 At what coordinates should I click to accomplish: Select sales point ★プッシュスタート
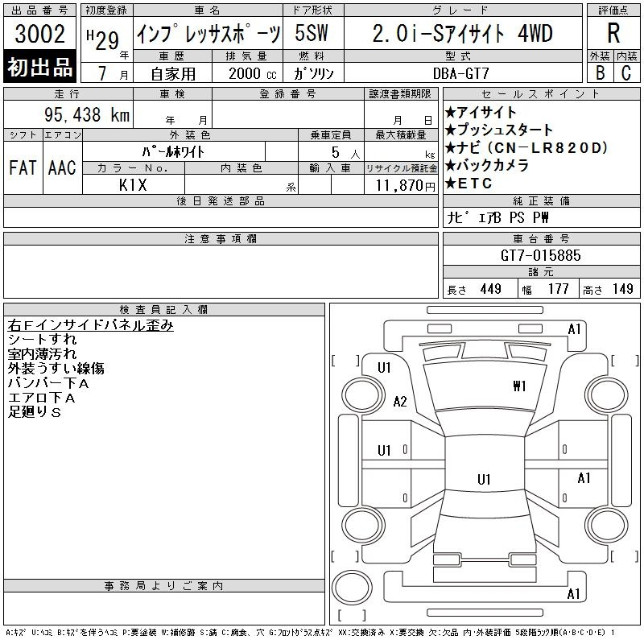(499, 130)
